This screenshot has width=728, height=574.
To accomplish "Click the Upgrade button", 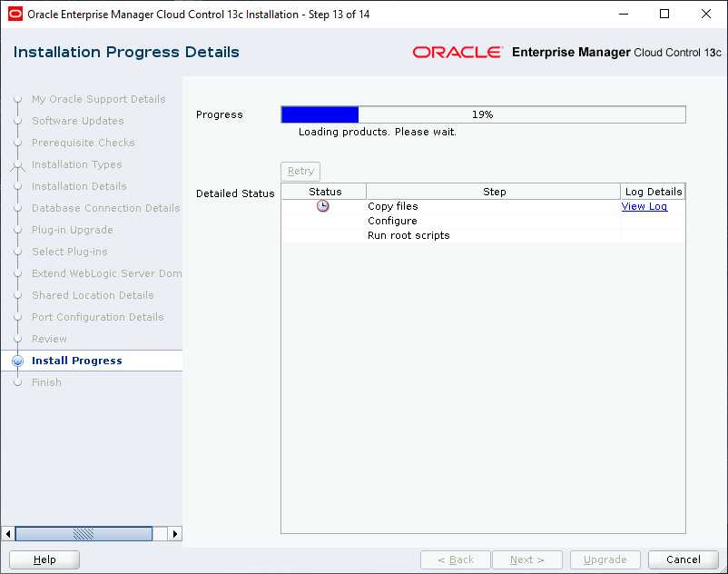I will click(x=605, y=559).
